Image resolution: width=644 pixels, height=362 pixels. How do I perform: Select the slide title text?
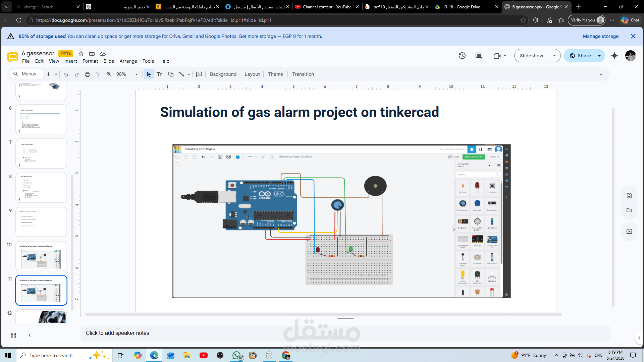click(x=300, y=112)
